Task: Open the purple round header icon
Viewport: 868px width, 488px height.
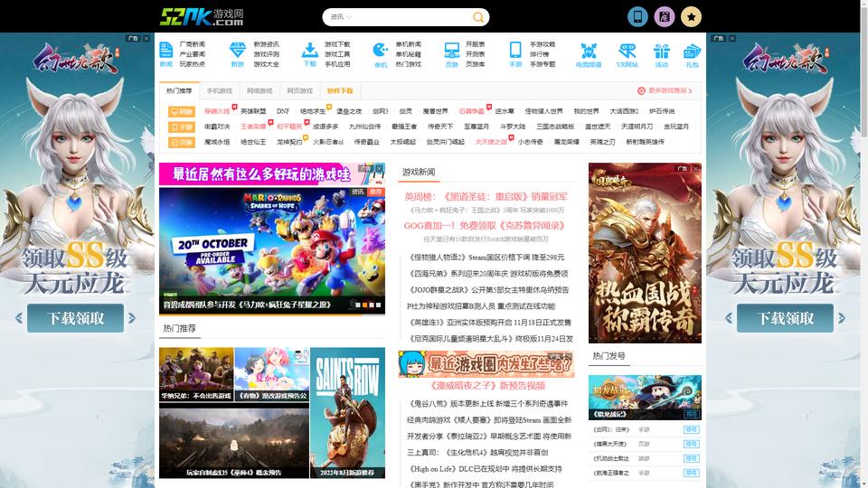Action: (665, 16)
